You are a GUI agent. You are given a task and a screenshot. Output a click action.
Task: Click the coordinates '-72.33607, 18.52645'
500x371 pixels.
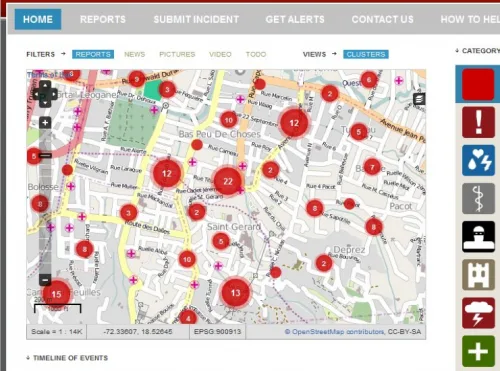click(138, 332)
